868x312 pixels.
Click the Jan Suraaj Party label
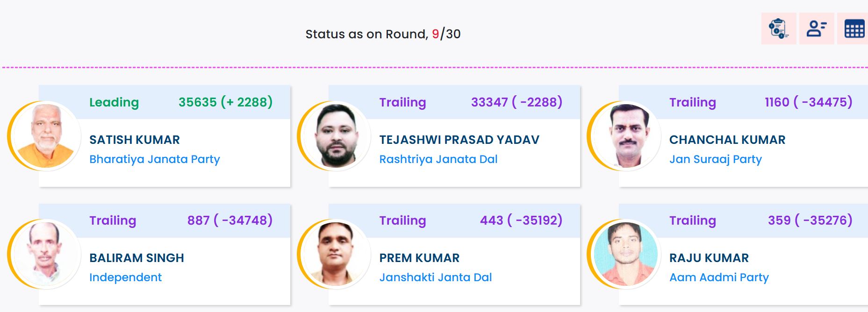715,159
